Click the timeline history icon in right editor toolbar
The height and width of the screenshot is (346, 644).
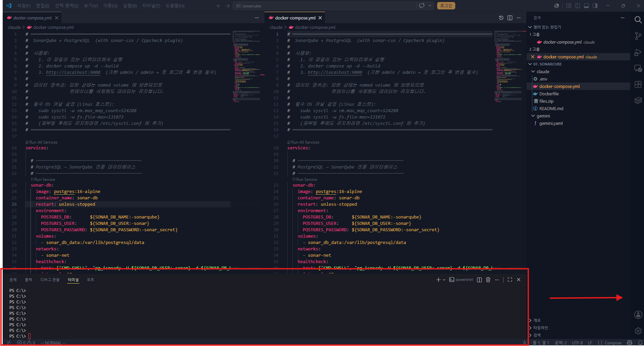[501, 18]
